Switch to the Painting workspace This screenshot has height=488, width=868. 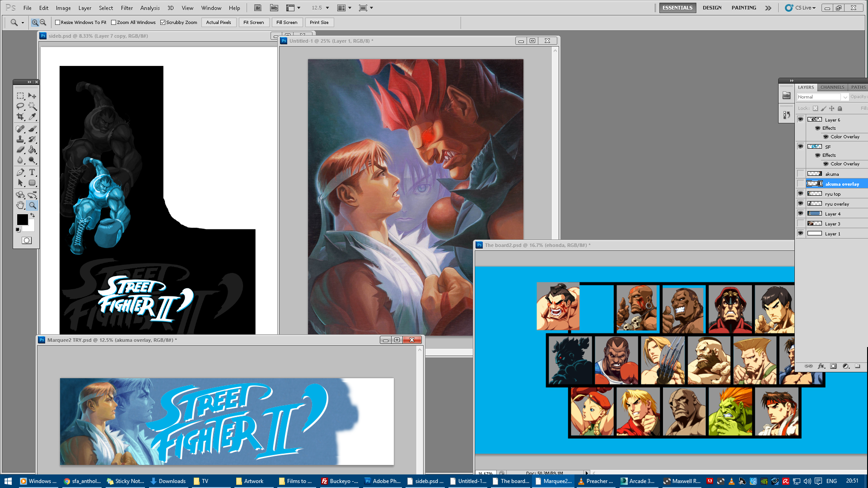pos(744,8)
